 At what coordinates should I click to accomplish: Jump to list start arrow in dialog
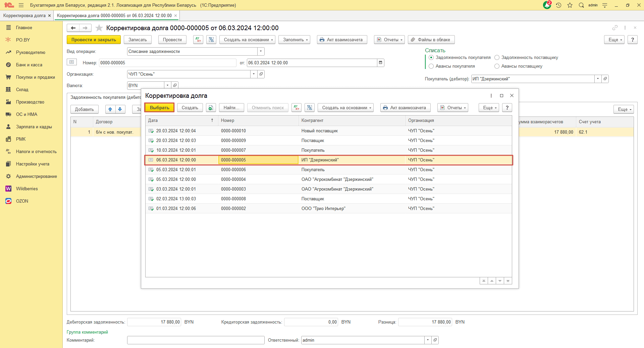[x=484, y=281]
